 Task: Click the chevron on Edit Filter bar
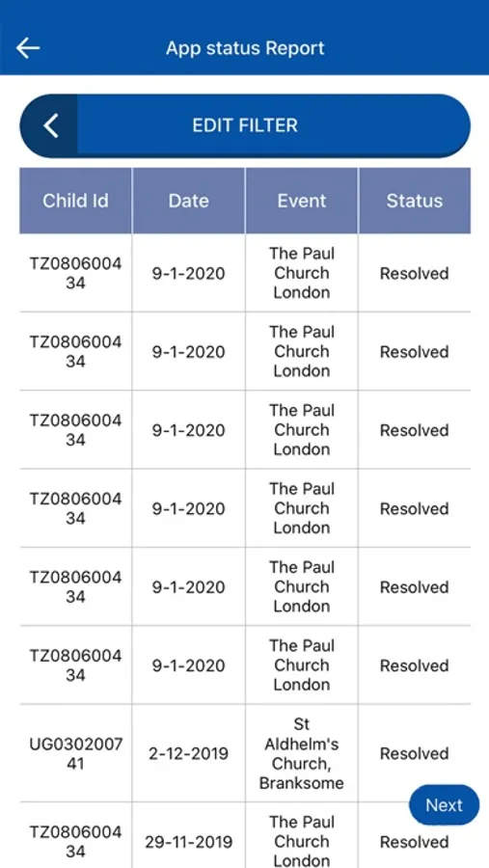coord(50,125)
